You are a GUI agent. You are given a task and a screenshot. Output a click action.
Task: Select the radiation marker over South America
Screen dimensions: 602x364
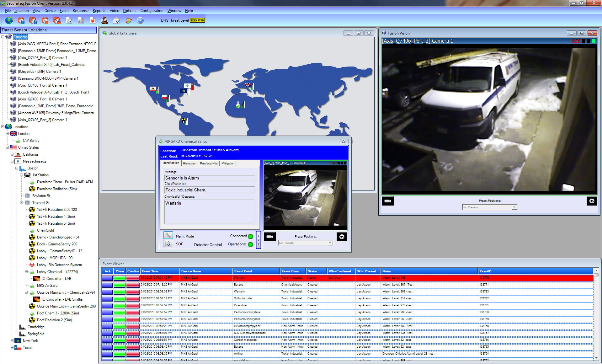[184, 120]
